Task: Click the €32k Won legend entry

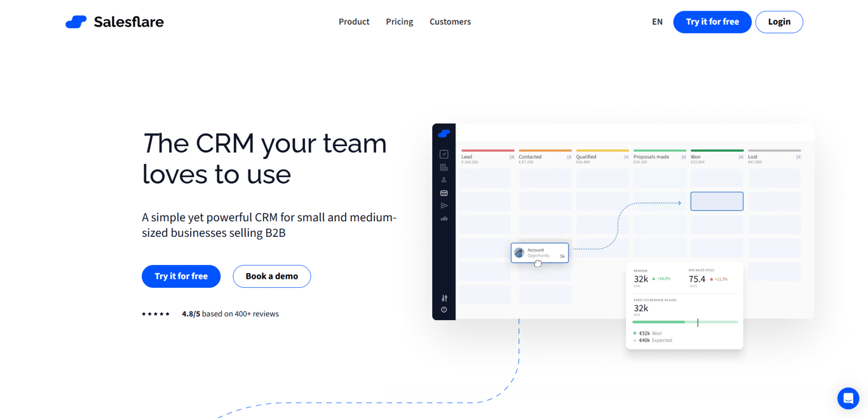Action: pos(648,333)
